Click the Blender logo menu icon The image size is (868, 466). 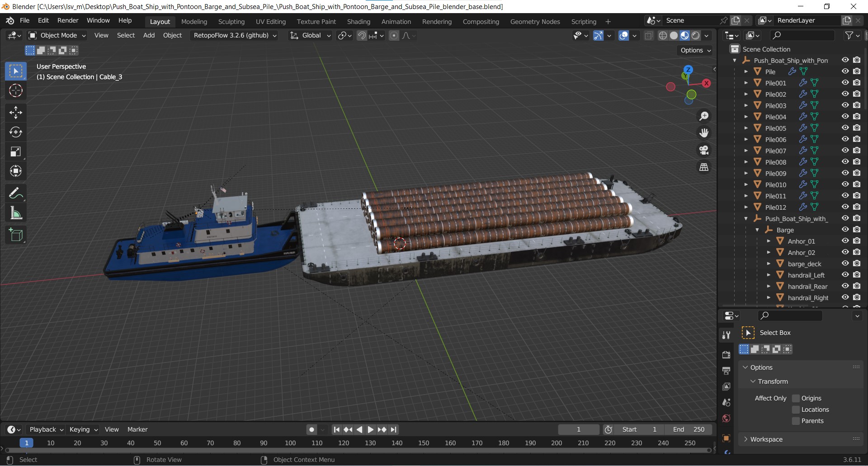click(10, 21)
